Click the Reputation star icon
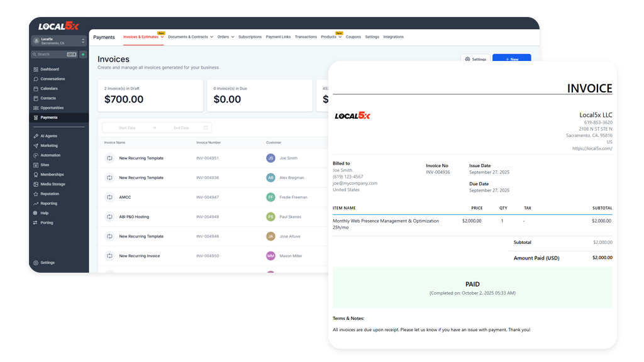 coord(35,194)
